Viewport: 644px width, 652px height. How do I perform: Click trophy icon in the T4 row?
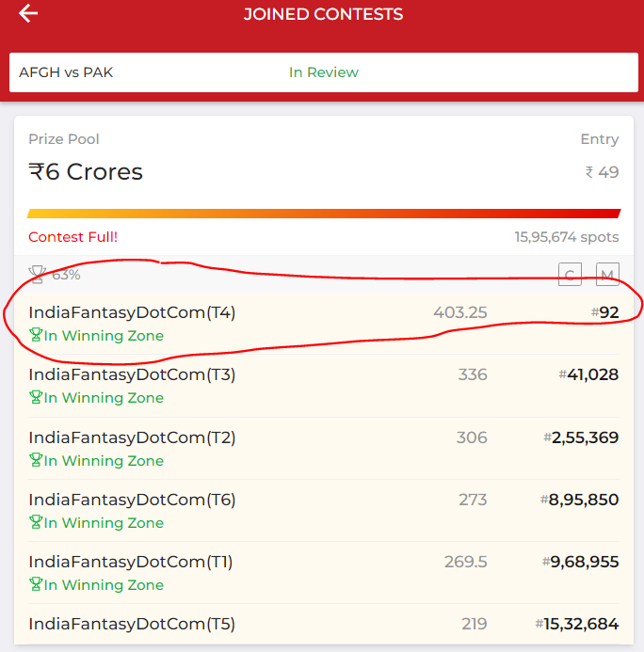click(x=36, y=335)
